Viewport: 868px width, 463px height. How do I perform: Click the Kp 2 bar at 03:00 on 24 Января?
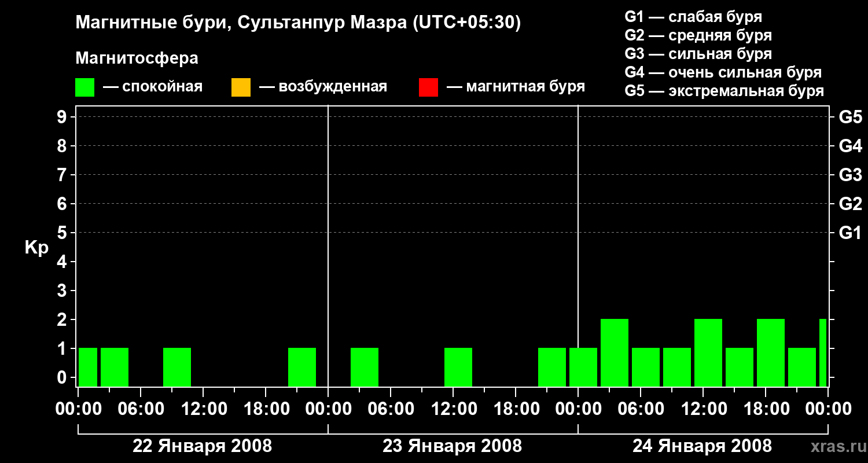tap(615, 352)
